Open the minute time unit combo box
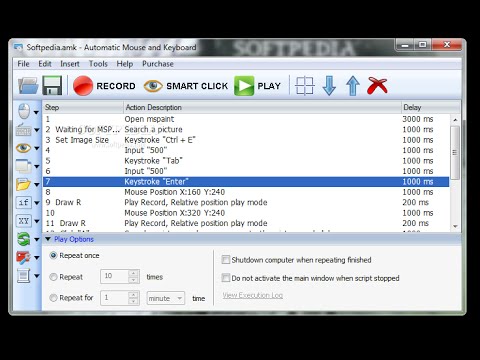480x360 pixels. point(166,298)
